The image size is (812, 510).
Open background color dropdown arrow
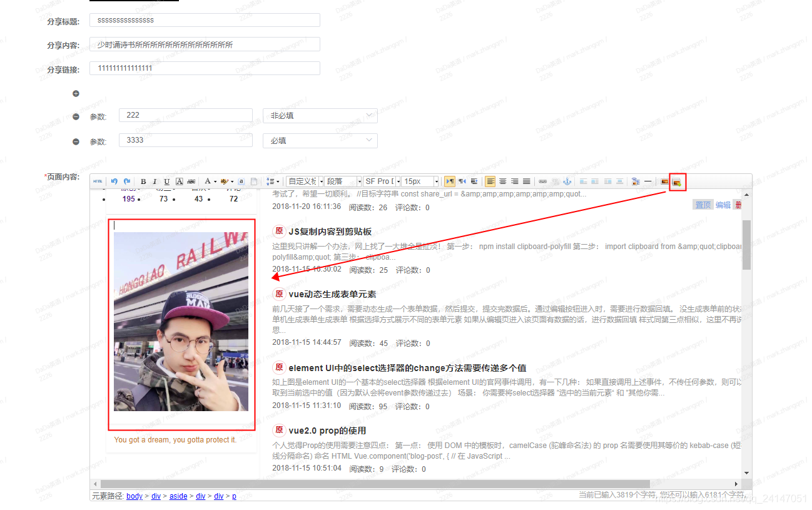(232, 181)
